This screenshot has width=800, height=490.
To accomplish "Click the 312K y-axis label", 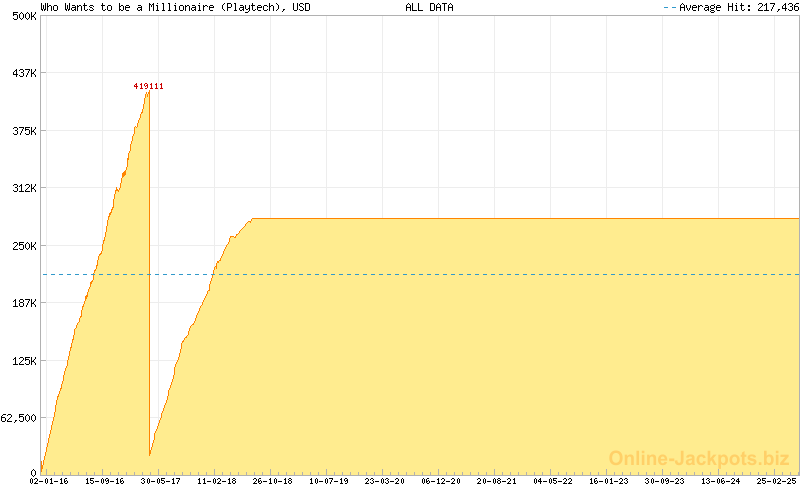I will pos(23,188).
